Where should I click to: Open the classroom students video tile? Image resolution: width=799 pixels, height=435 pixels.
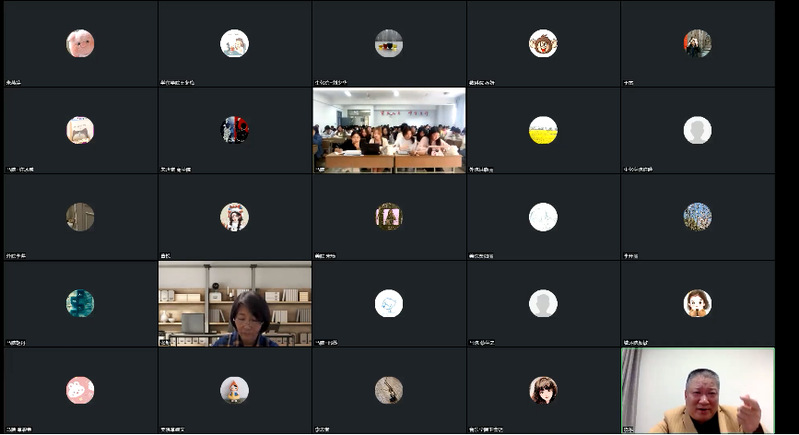[389, 130]
